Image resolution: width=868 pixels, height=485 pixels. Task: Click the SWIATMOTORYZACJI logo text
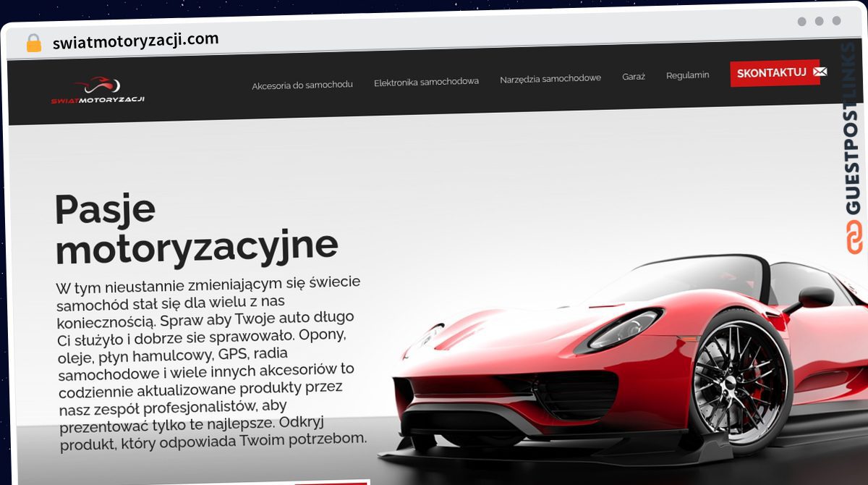coord(98,99)
